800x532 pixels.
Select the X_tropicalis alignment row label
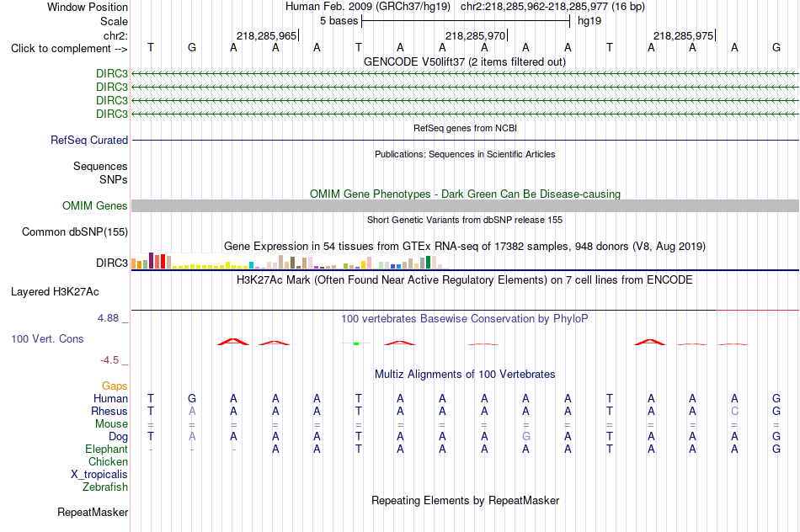(99, 475)
